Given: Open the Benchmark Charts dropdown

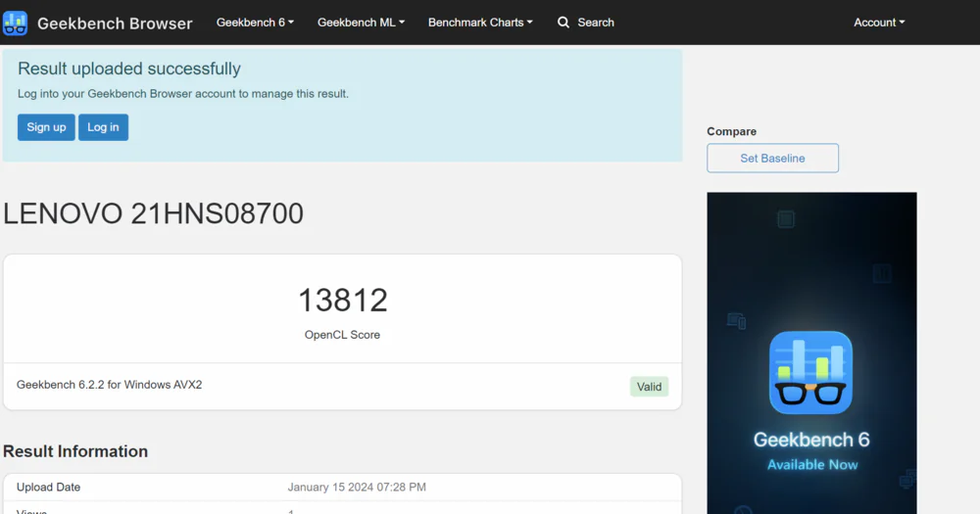Looking at the screenshot, I should [x=480, y=23].
